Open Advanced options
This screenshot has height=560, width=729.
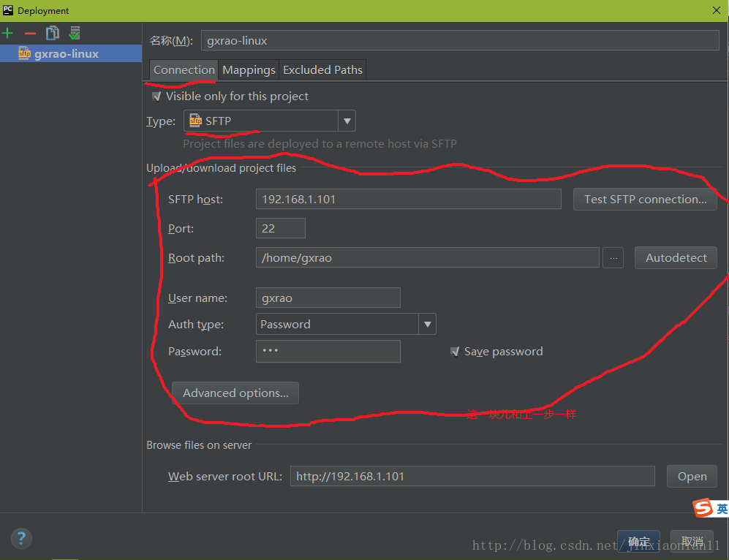pyautogui.click(x=235, y=393)
